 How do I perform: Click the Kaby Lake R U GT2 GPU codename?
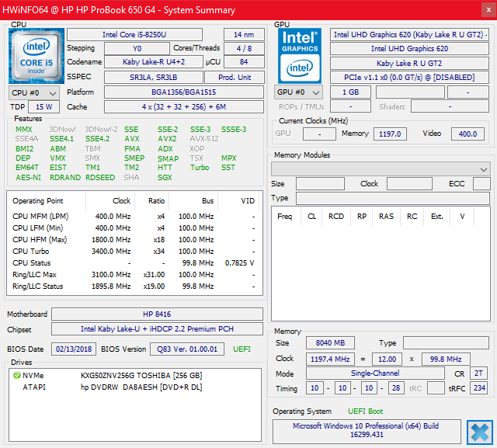[x=409, y=64]
